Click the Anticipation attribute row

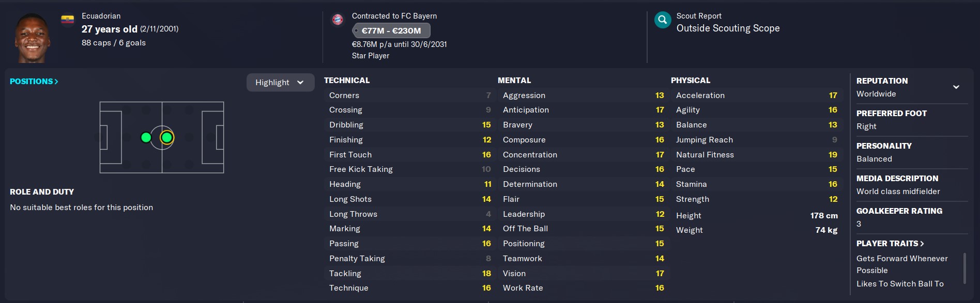point(583,110)
